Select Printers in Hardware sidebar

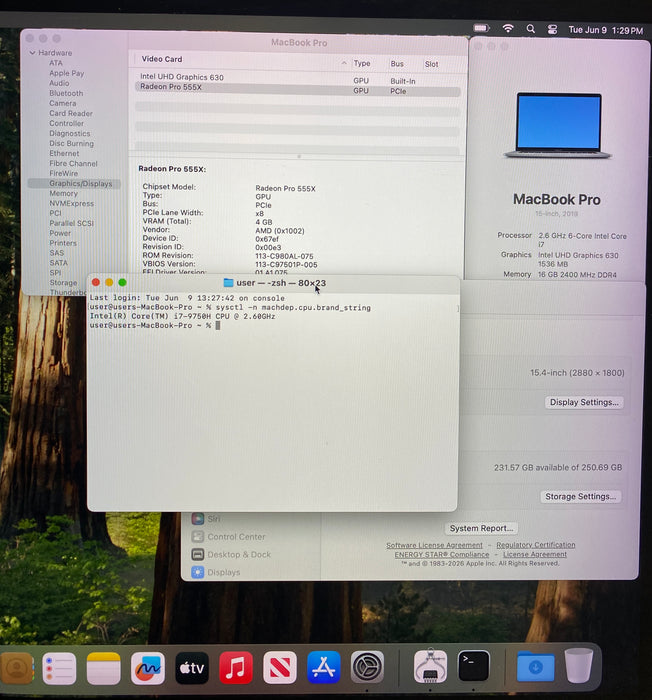(x=63, y=243)
